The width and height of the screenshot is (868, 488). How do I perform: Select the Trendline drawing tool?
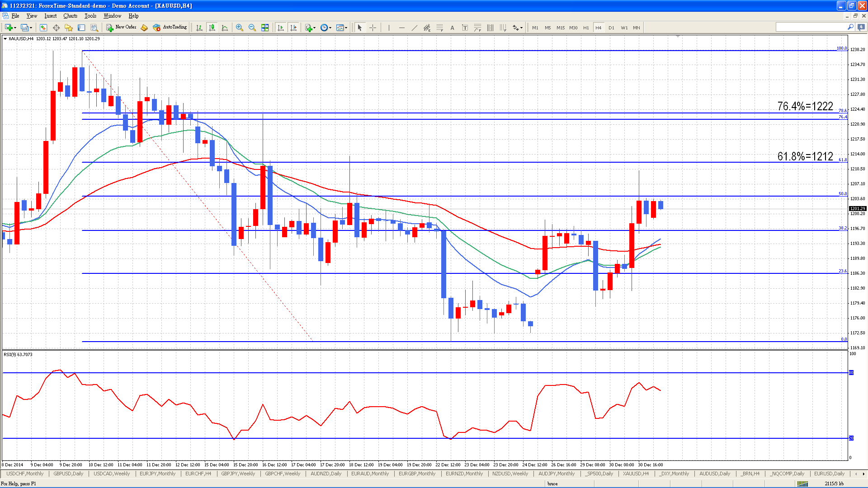[414, 28]
